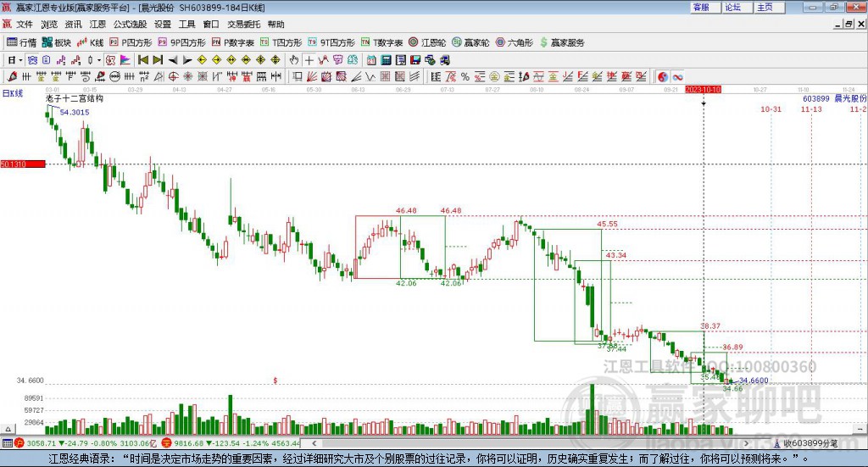868x467 pixels.
Task: Select the fan lines drawing tool
Action: click(x=312, y=77)
